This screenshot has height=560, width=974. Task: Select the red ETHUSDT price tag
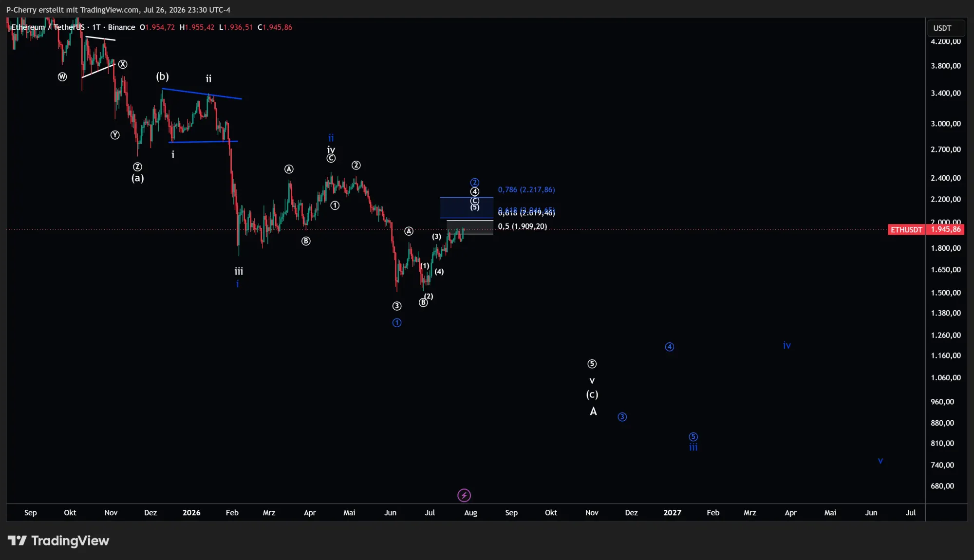click(906, 229)
